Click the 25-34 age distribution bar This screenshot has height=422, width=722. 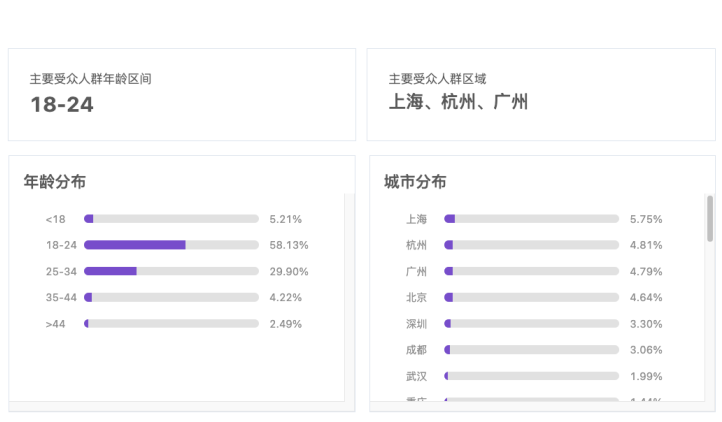171,271
